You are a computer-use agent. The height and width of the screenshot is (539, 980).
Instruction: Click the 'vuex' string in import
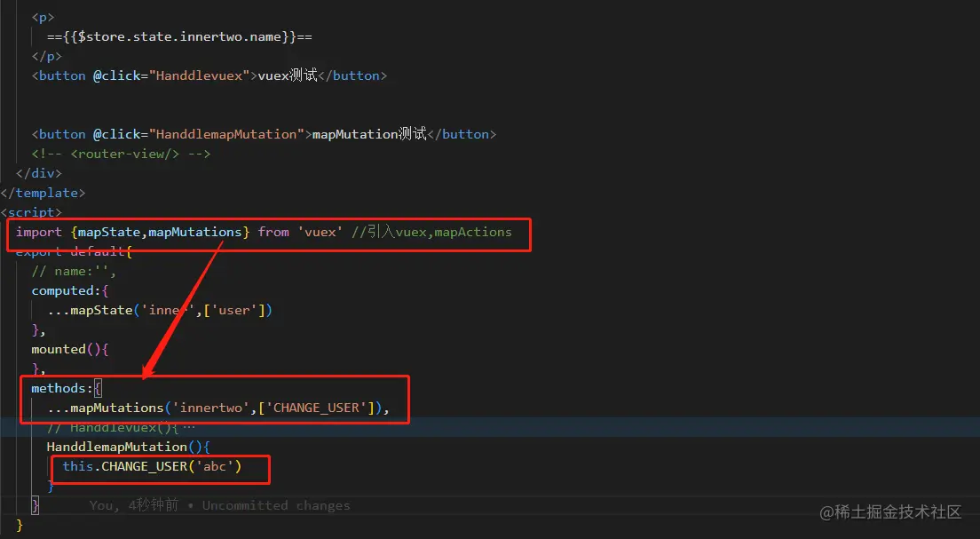point(320,232)
